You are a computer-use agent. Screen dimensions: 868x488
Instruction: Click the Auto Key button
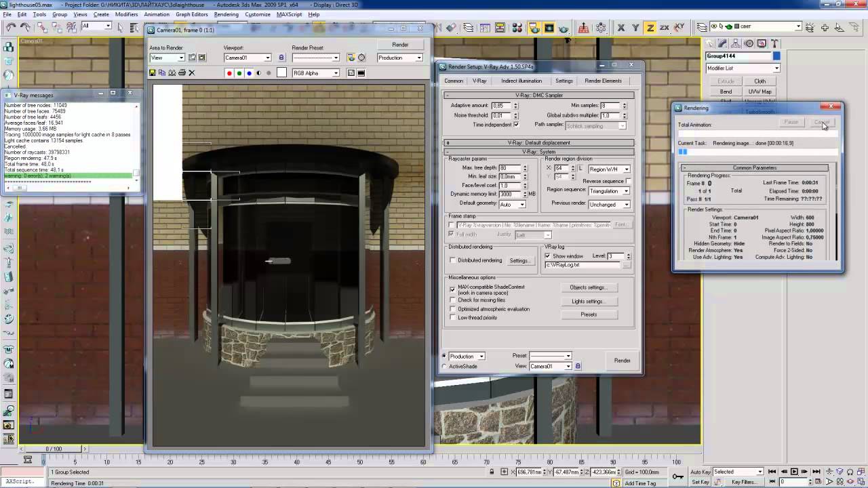point(701,472)
